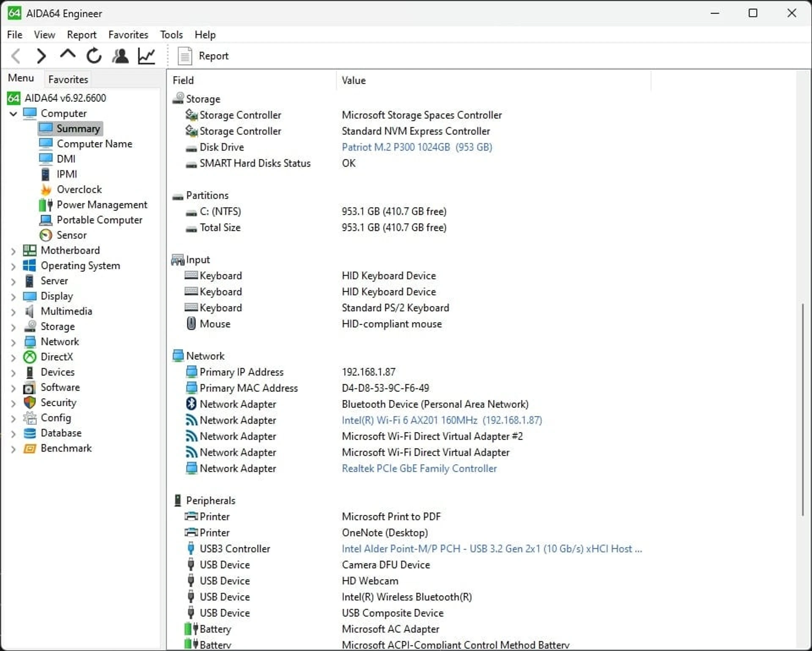Select the Overclock flame icon
Viewport: 812px width, 651px height.
click(x=46, y=189)
